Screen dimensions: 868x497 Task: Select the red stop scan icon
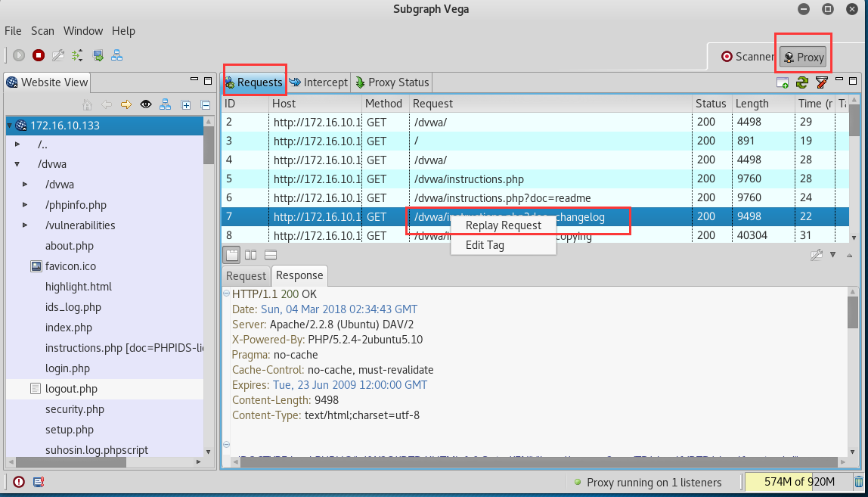(x=39, y=55)
